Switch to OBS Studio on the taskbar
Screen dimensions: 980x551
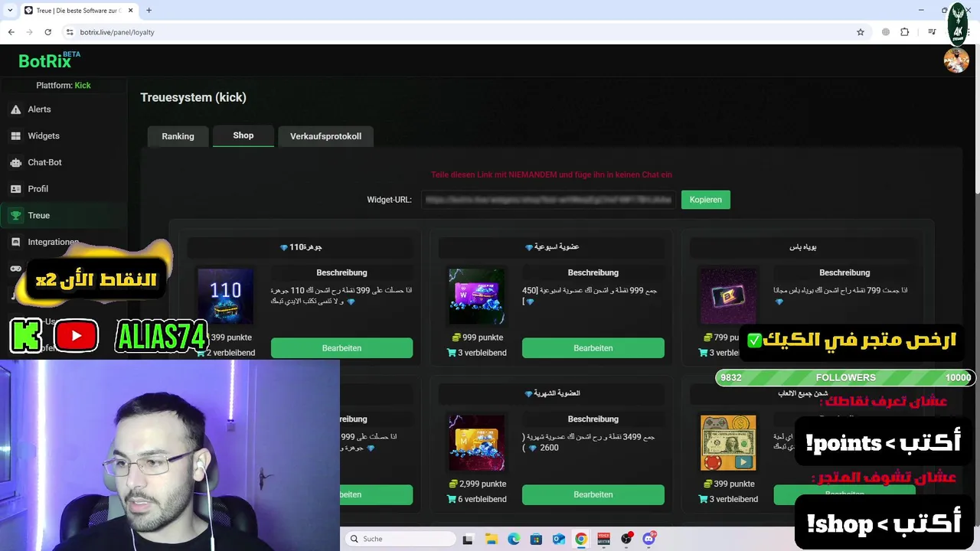coord(626,539)
